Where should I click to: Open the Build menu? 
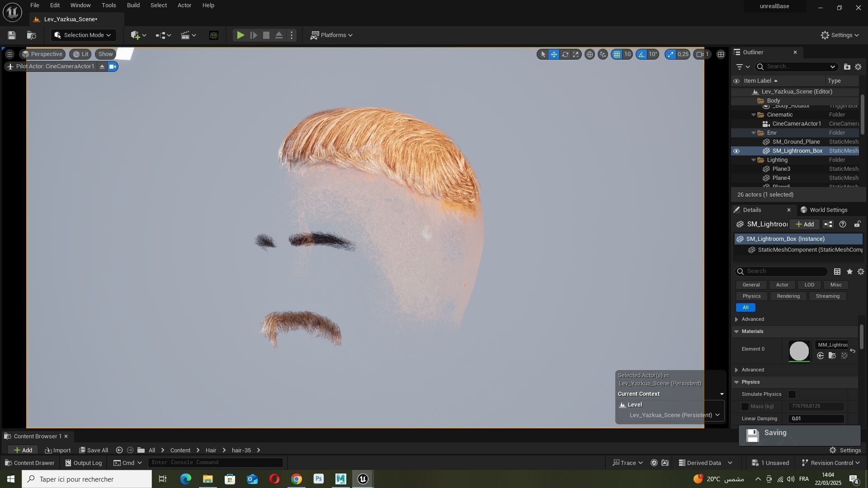[x=133, y=5]
